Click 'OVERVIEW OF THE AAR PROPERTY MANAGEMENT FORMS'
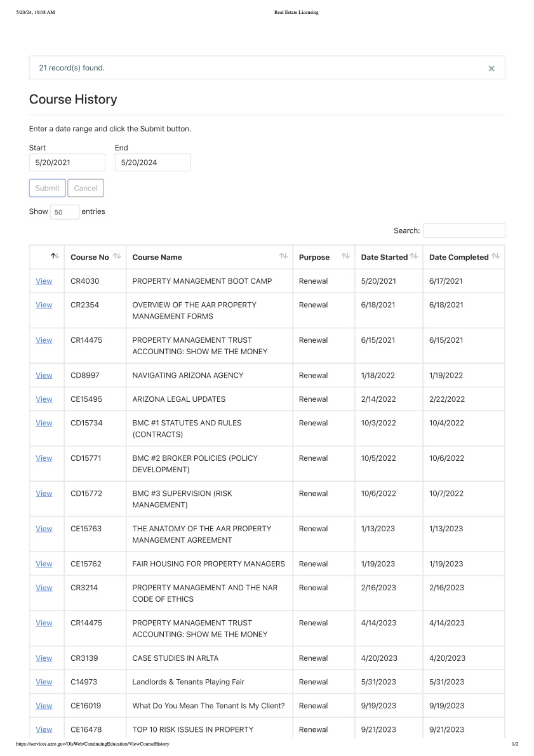Image resolution: width=534 pixels, height=756 pixels. click(x=194, y=310)
